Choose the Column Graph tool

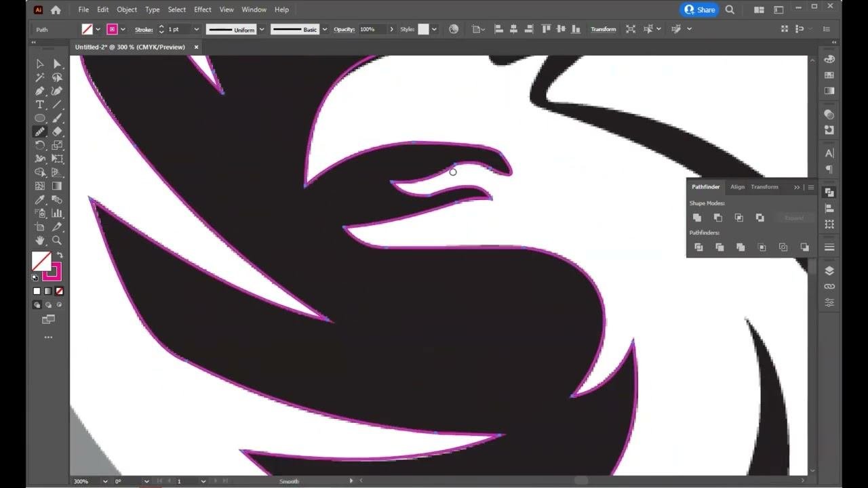tap(57, 213)
